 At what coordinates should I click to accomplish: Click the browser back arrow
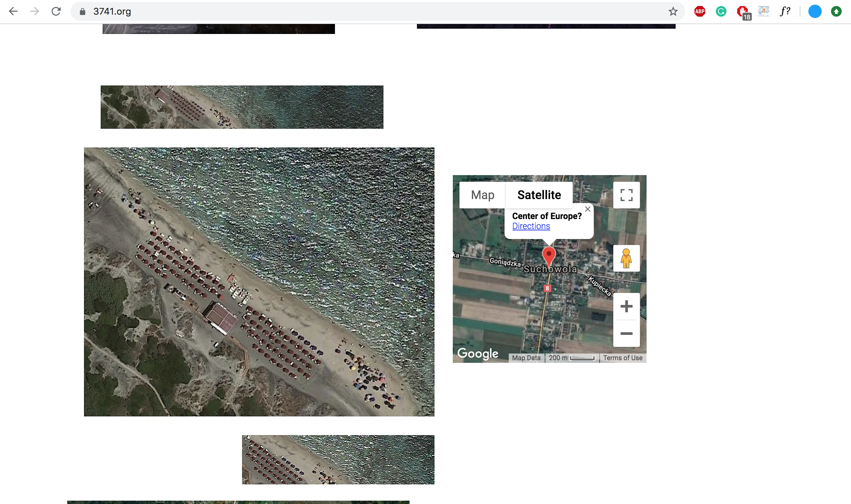tap(13, 11)
